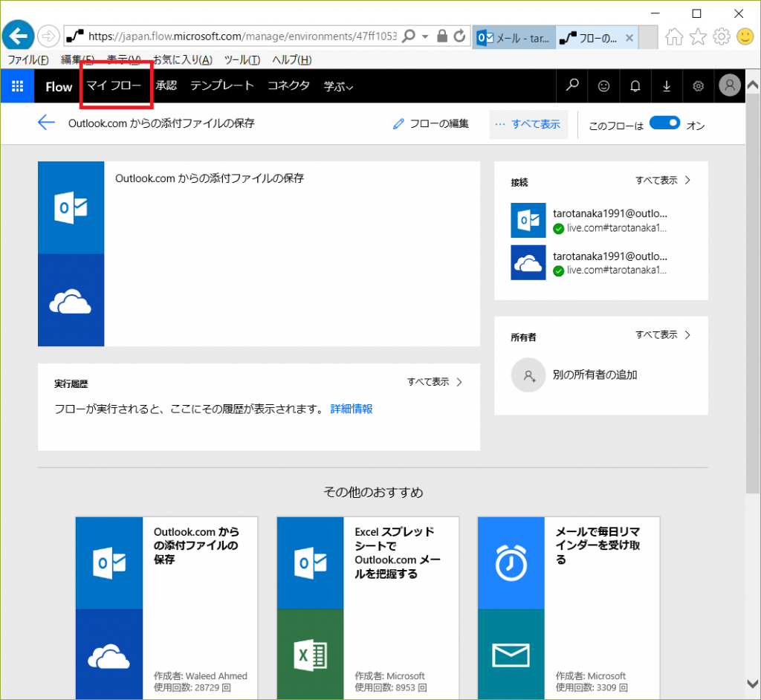761x700 pixels.
Task: Click the pencil icon beside フローの編集
Action: (398, 124)
